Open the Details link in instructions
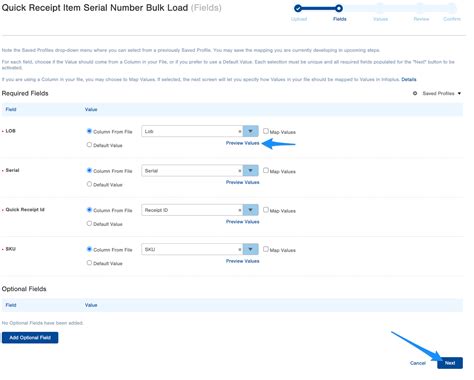Screen dimensions: 474x380 (x=409, y=79)
